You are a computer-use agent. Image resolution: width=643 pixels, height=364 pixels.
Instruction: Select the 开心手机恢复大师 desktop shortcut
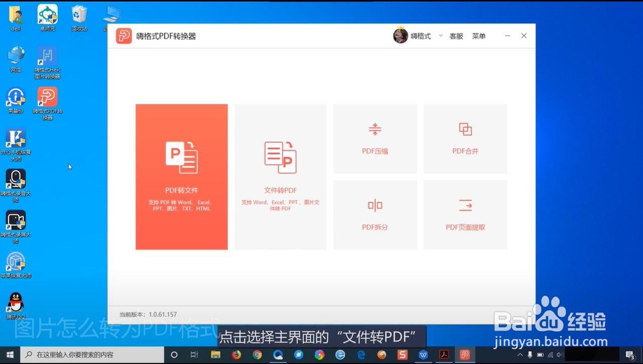[x=16, y=145]
